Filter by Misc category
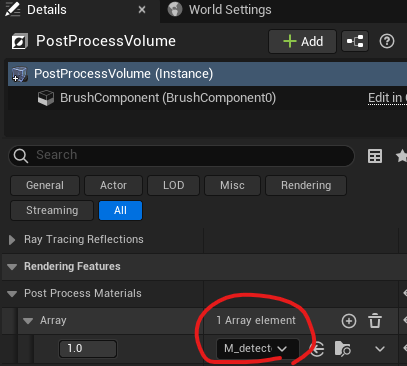 point(232,185)
